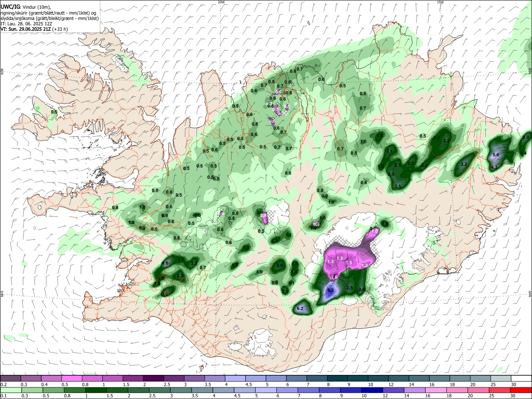Click the 4.3 precipitation value on the map
Screen dimensions: 532x399
point(494,167)
